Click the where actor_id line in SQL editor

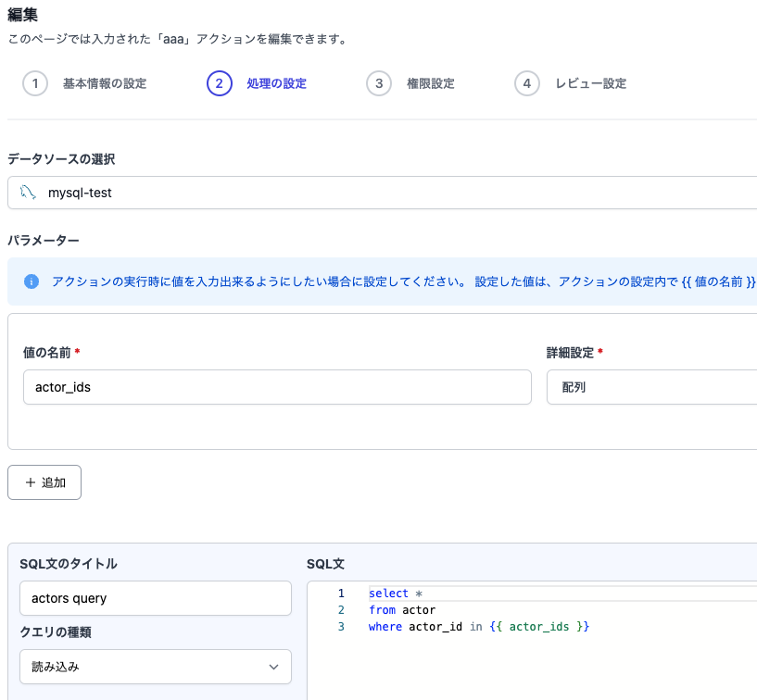[479, 626]
